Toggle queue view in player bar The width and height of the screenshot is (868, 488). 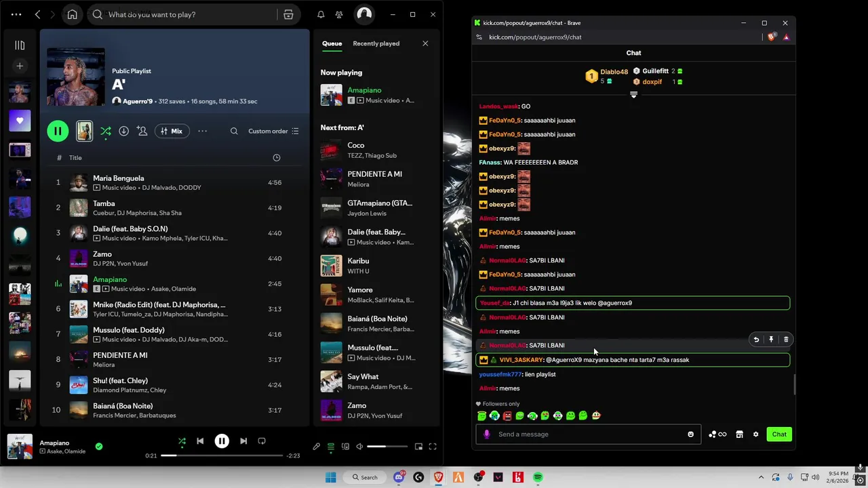pyautogui.click(x=331, y=447)
